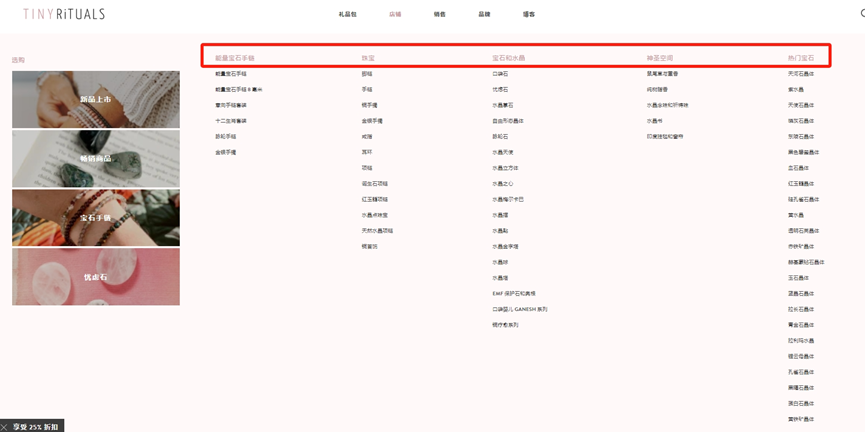The height and width of the screenshot is (432, 865).
Task: Select the 宝石手链 image tile
Action: [96, 217]
